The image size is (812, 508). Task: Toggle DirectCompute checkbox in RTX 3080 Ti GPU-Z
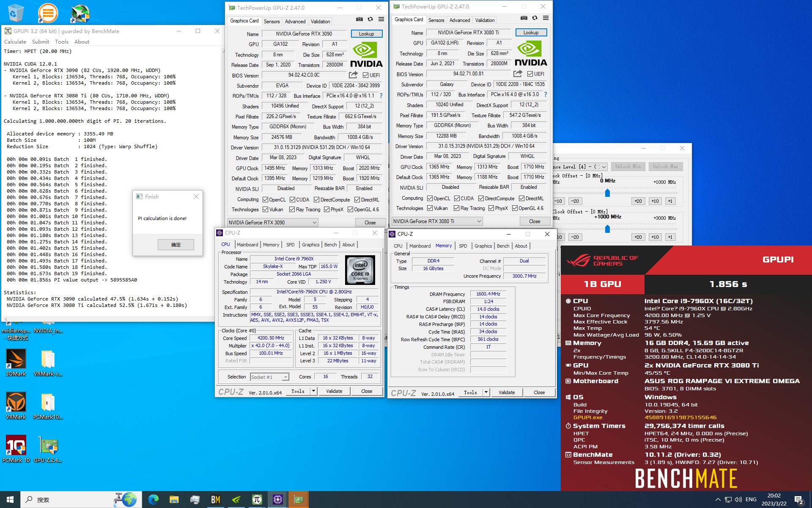(481, 199)
